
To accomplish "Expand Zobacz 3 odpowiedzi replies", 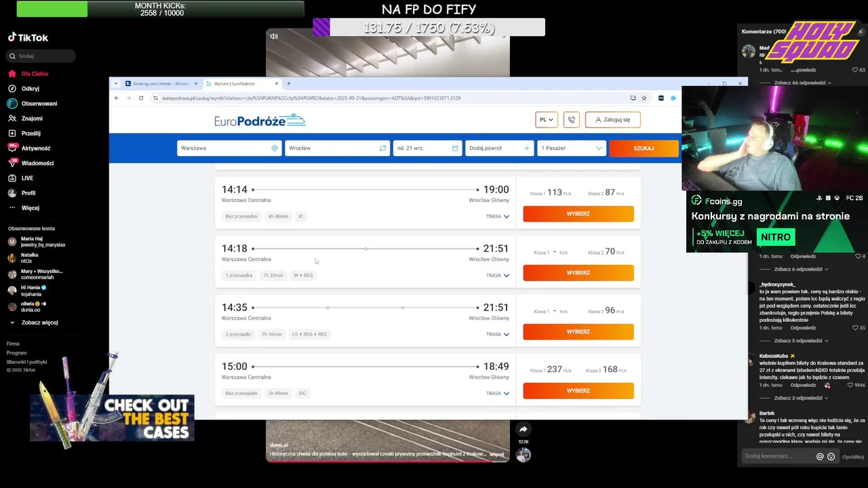I will point(802,398).
